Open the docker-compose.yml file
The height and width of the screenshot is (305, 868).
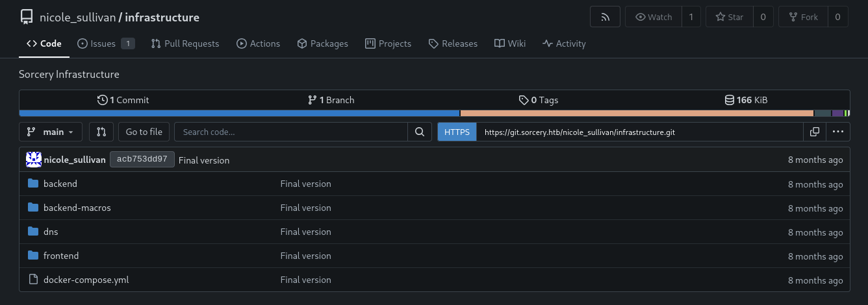coord(86,280)
